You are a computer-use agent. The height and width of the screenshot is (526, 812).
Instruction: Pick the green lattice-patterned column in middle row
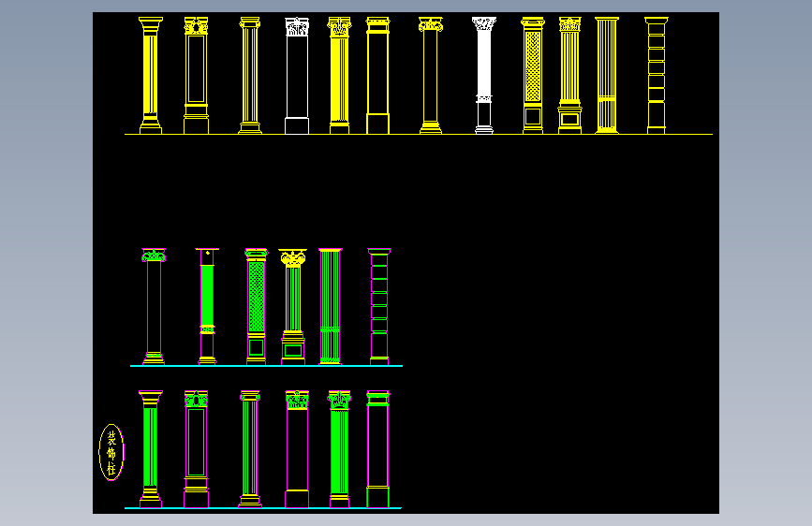[x=257, y=306]
